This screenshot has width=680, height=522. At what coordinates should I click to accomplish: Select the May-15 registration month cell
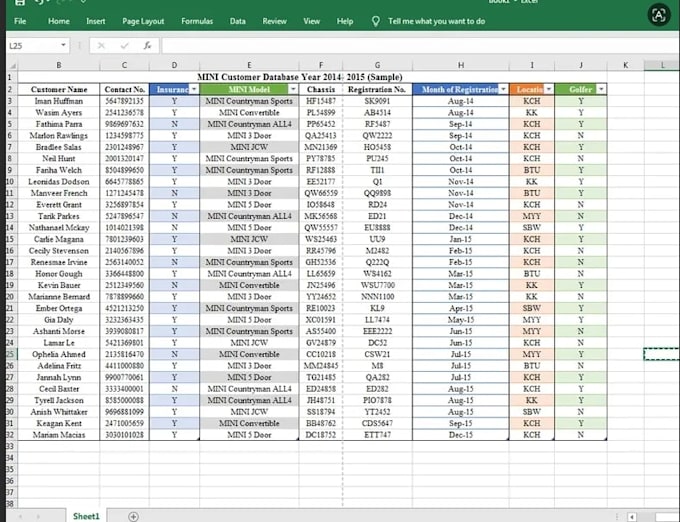coord(461,320)
